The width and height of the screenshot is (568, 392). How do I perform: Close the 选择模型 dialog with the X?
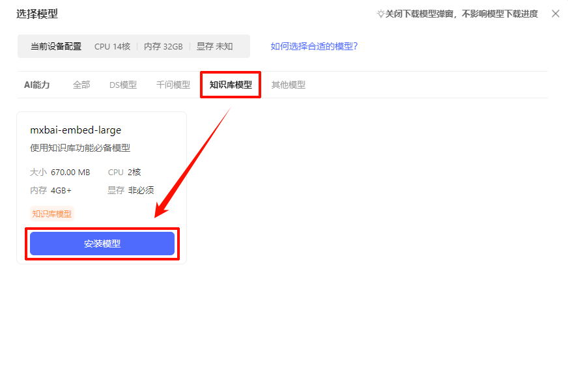(556, 14)
